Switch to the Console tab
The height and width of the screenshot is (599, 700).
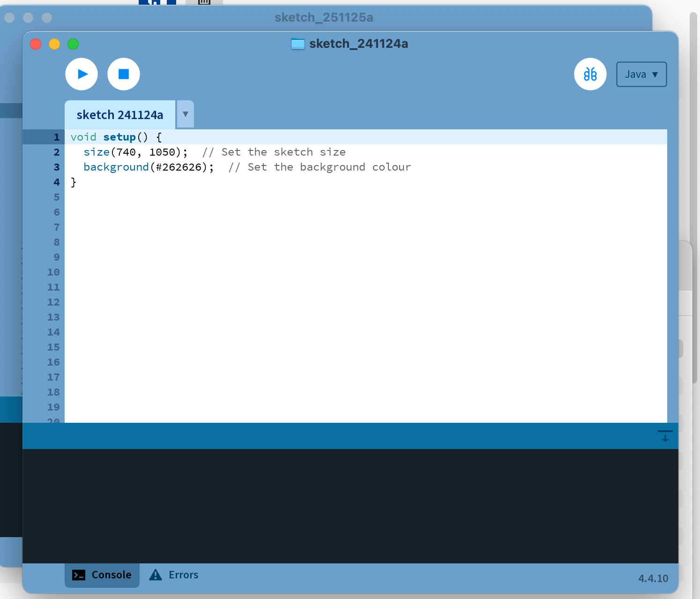coord(102,575)
